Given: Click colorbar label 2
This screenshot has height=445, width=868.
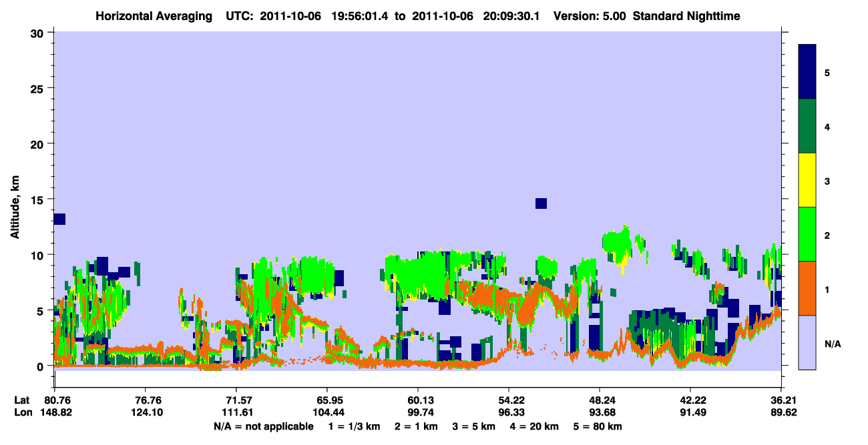Looking at the screenshot, I should tap(827, 235).
